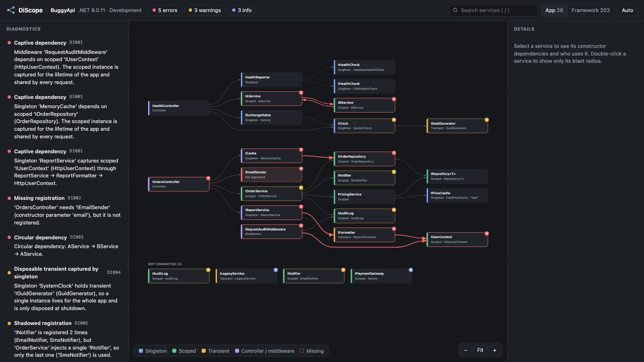The image size is (644, 362).
Task: Select the RequestAuditMiddleware node
Action: (x=272, y=232)
